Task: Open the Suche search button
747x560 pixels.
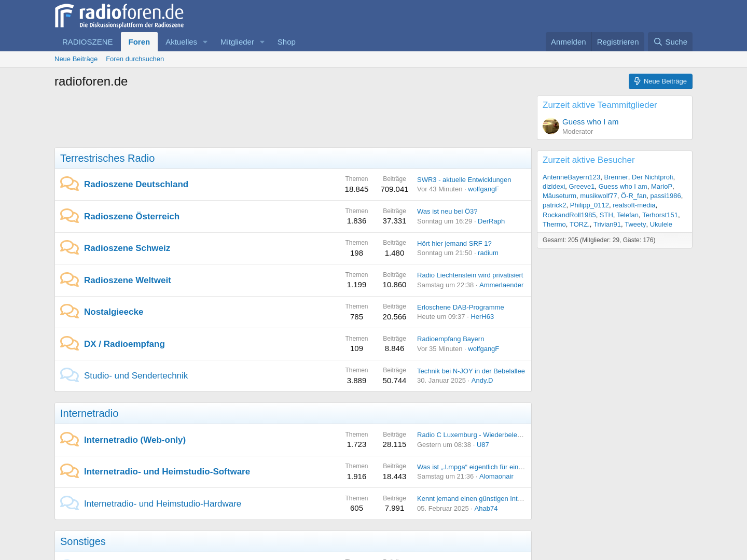Action: click(x=670, y=42)
